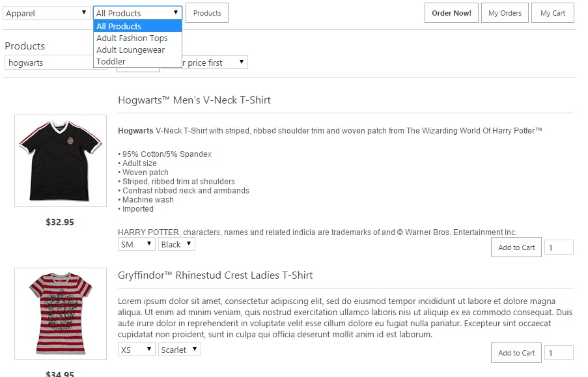Collapse the All Products subcategory dropdown
The width and height of the screenshot is (588, 377).
(137, 13)
